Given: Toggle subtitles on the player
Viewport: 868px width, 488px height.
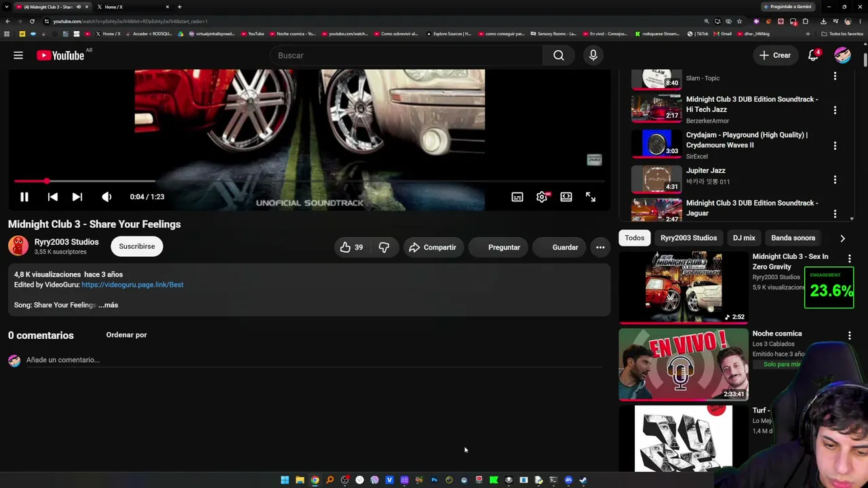Looking at the screenshot, I should [x=517, y=197].
